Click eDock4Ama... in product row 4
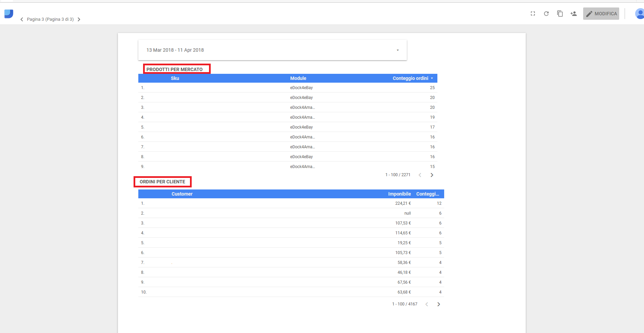 pos(302,117)
